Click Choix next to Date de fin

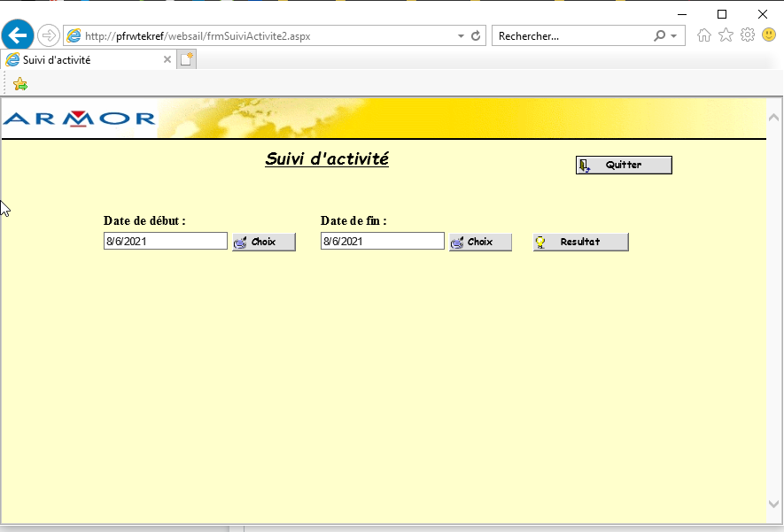480,242
